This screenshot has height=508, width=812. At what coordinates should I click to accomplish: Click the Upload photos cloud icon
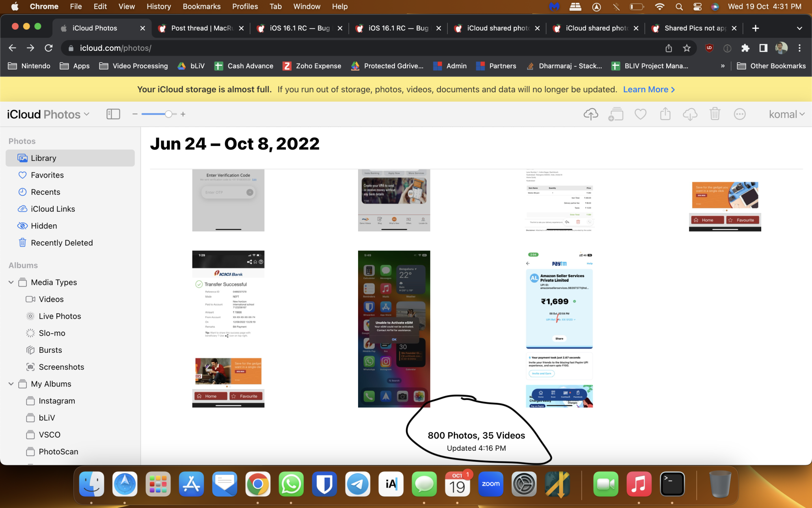[x=591, y=114]
